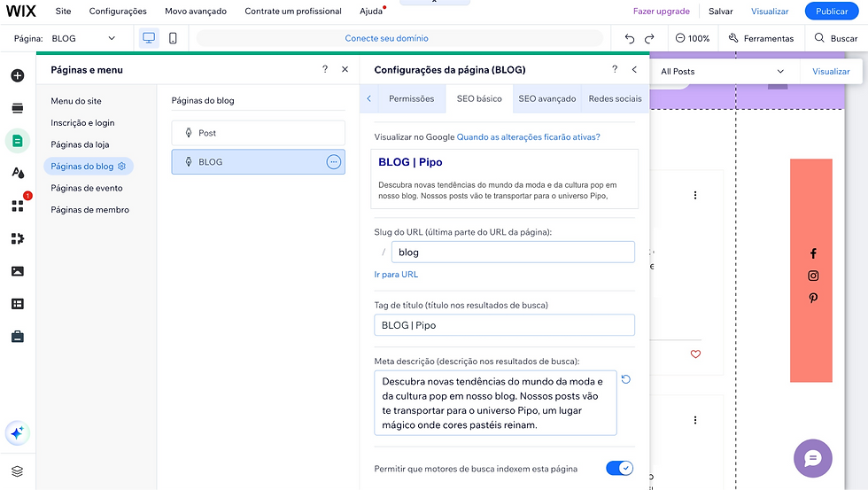Click the Salvar button
Screen dimensions: 868x490
720,11
